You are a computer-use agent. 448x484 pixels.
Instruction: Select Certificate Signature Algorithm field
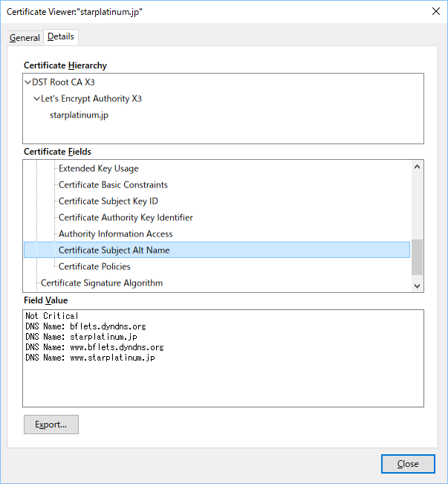click(102, 283)
